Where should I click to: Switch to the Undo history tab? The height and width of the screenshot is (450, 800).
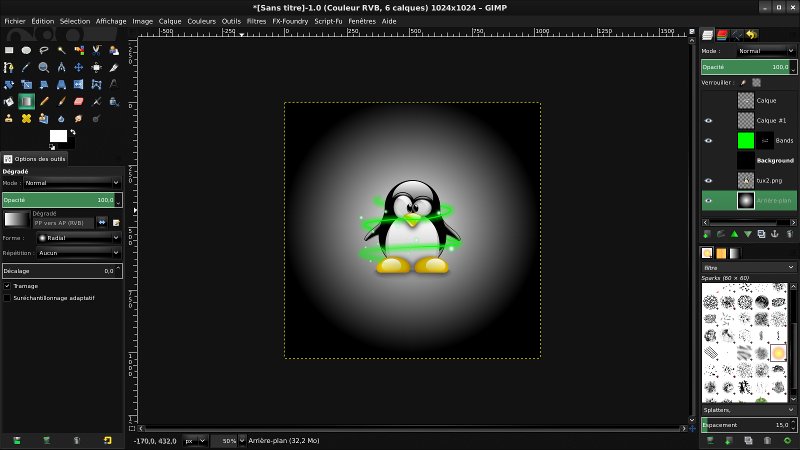(751, 35)
